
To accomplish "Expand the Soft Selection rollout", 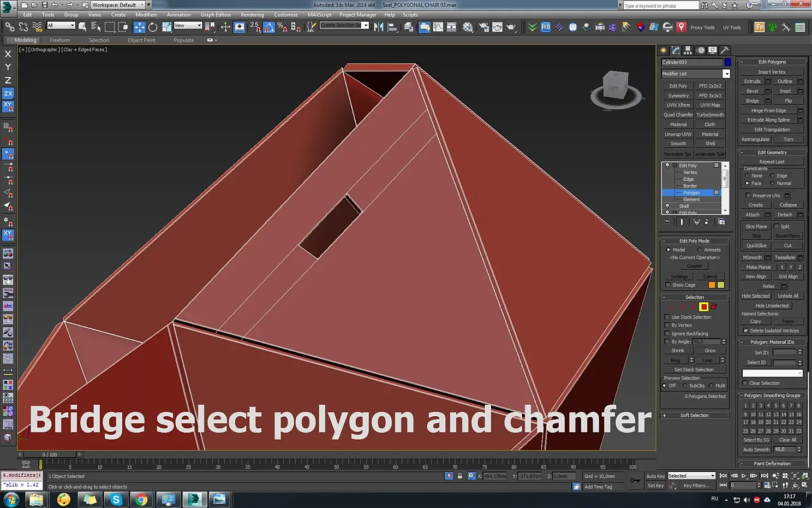I will pos(694,416).
